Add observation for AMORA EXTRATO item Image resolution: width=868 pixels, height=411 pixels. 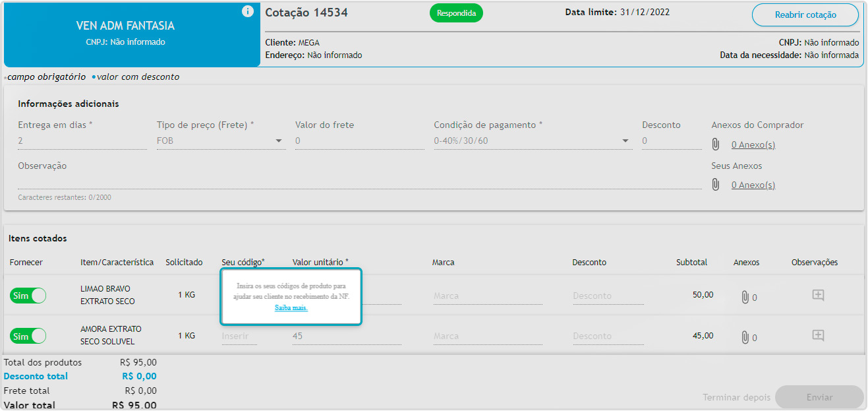[818, 336]
